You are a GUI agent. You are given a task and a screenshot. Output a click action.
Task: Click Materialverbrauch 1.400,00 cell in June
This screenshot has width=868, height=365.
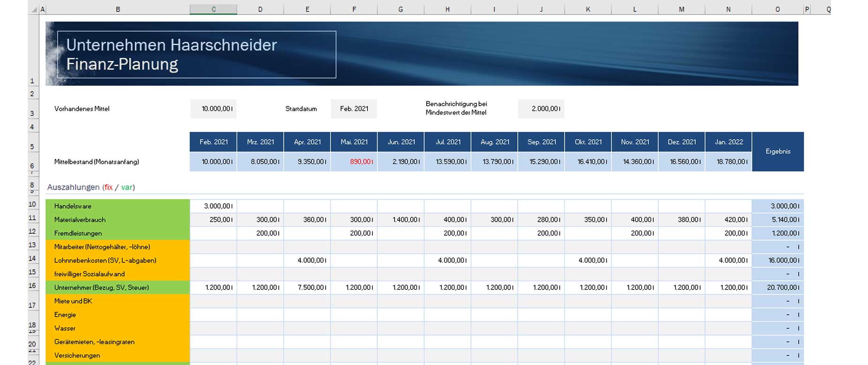coord(401,220)
